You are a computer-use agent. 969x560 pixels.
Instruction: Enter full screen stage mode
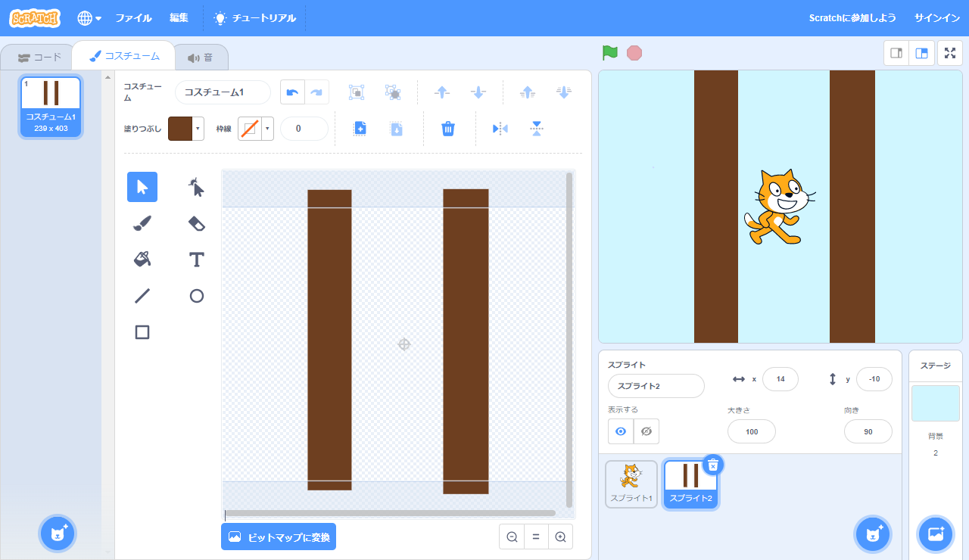[x=950, y=53]
